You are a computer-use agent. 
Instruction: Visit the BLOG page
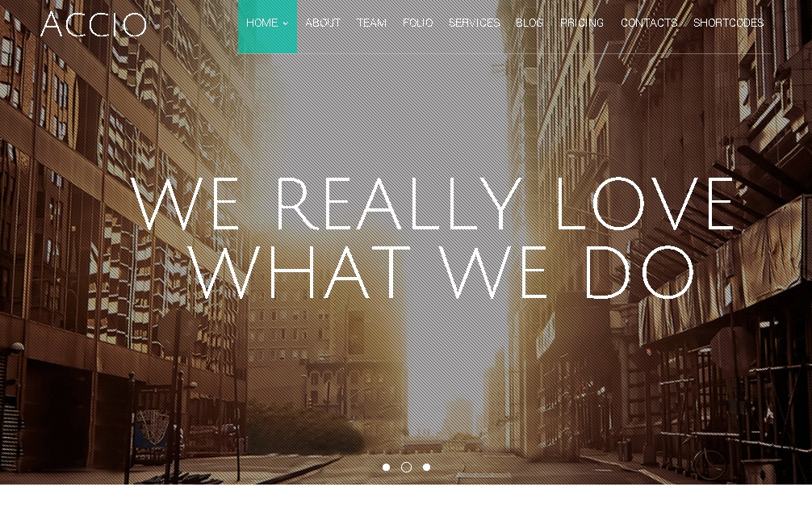(529, 23)
